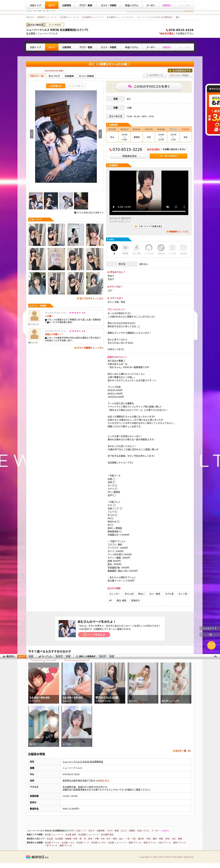
Task: Click この女の子の口コミを書く button
Action: (149, 87)
